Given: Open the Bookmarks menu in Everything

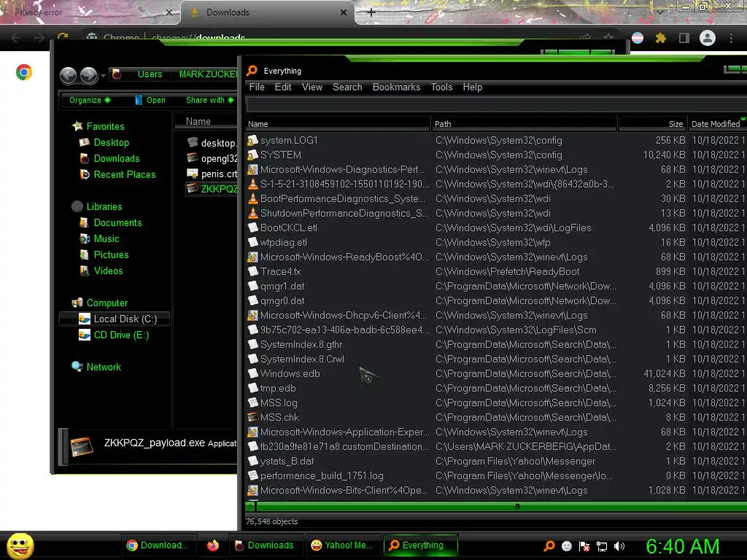Looking at the screenshot, I should point(396,87).
